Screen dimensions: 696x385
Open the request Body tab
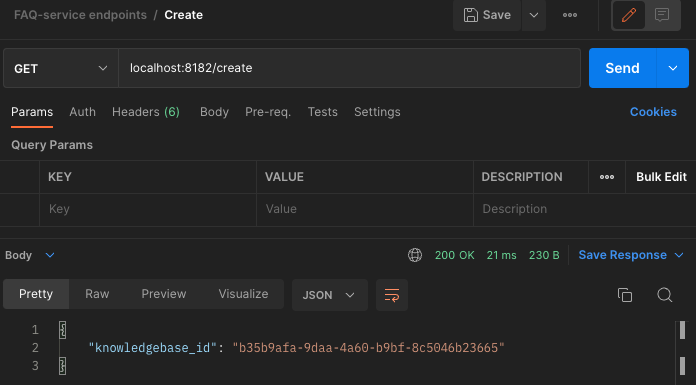coord(214,112)
